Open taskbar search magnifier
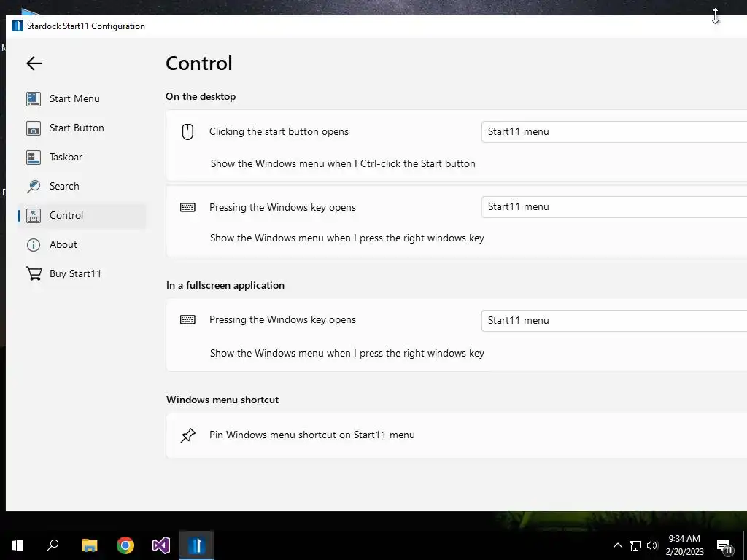The height and width of the screenshot is (560, 747). [x=53, y=545]
